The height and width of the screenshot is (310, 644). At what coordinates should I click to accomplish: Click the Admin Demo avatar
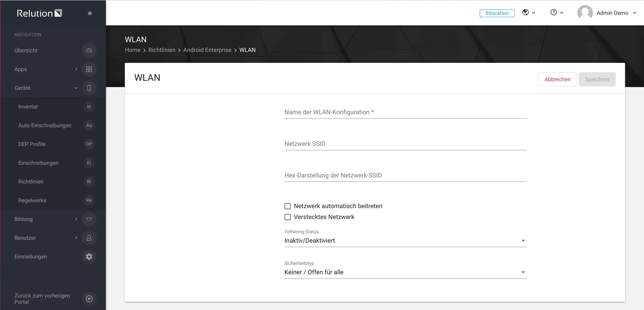585,13
